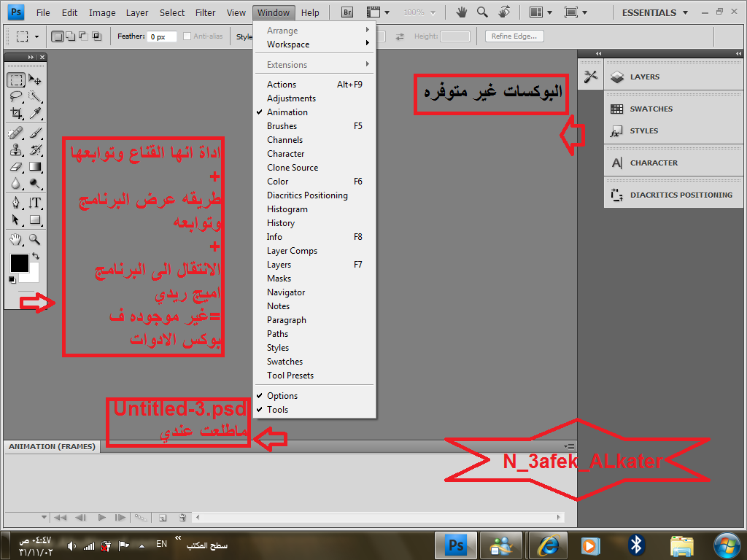Uncheck Animation in the Window menu

tap(287, 112)
